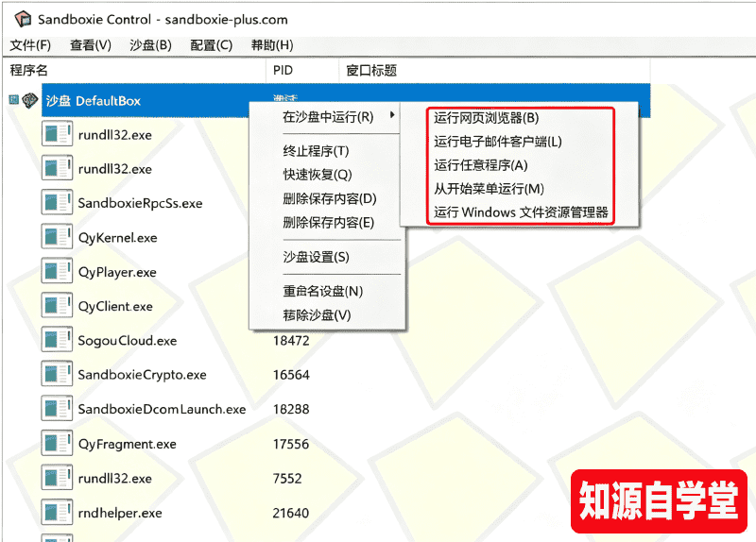
Task: Open 沙盘设置(S) from context menu
Action: click(317, 257)
